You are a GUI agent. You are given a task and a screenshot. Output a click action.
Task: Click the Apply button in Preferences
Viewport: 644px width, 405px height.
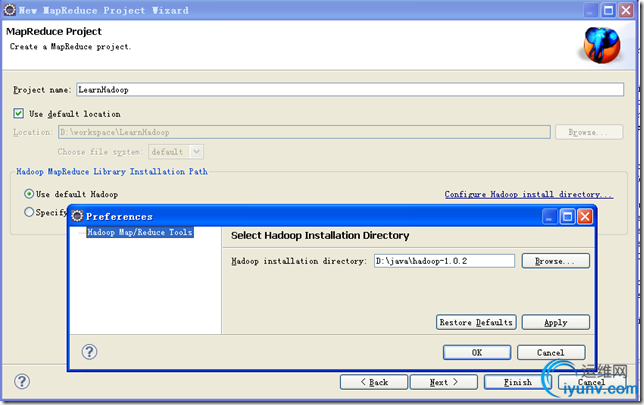[556, 322]
